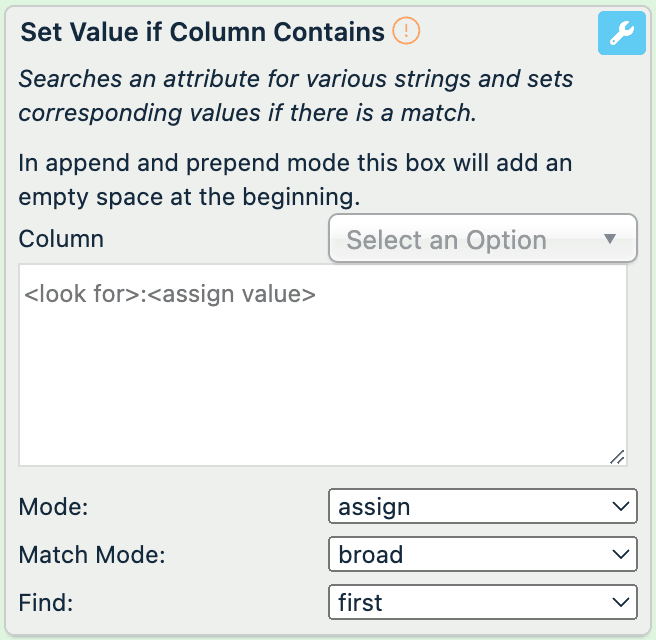Focus the look for/assign value text area
This screenshot has height=640, width=656.
point(322,380)
